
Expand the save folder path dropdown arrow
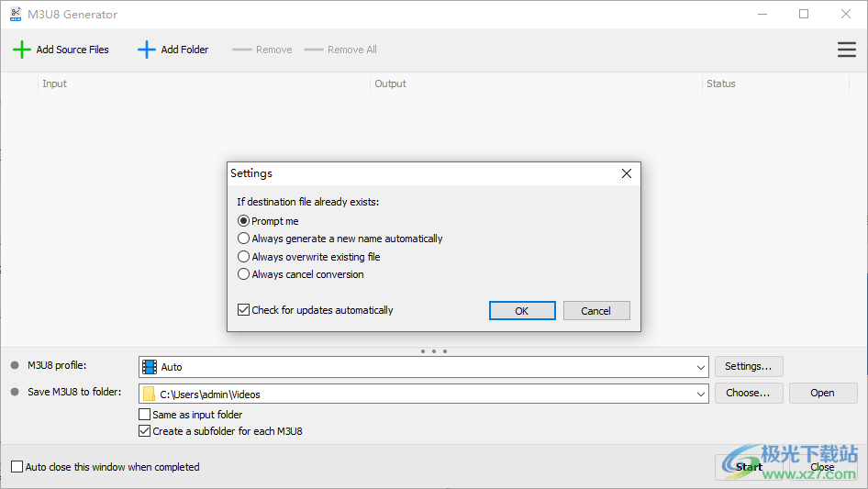tap(700, 395)
